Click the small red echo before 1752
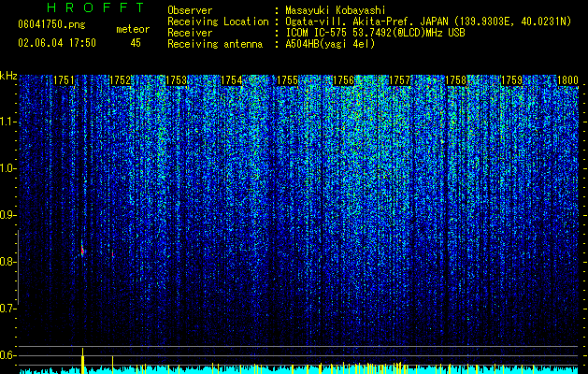Image resolution: width=588 pixels, height=374 pixels. 112,254
